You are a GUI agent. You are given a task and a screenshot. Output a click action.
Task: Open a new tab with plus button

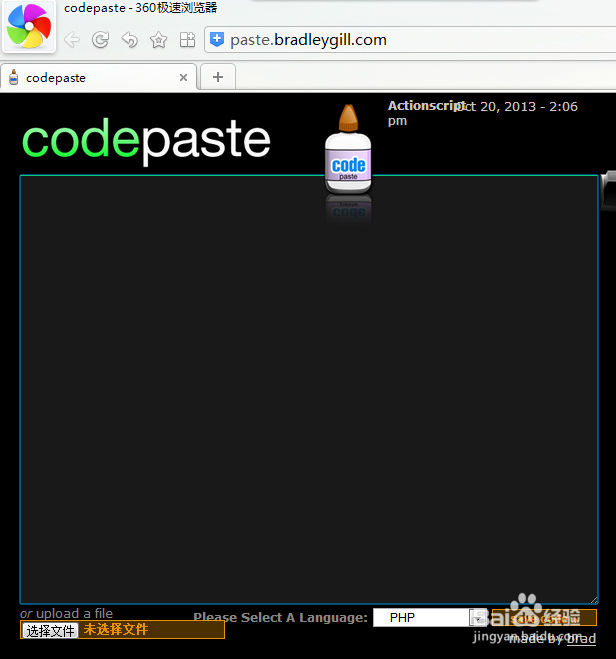click(218, 77)
